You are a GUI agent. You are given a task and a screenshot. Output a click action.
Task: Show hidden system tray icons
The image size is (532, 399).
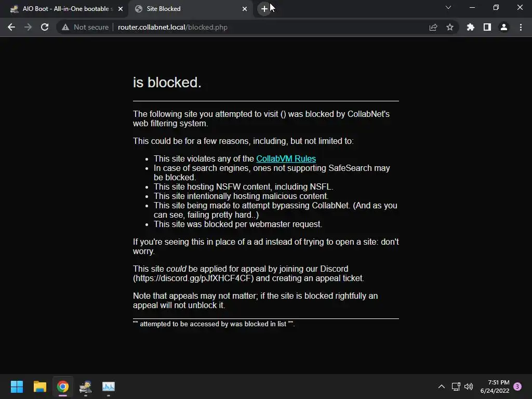coord(442,387)
